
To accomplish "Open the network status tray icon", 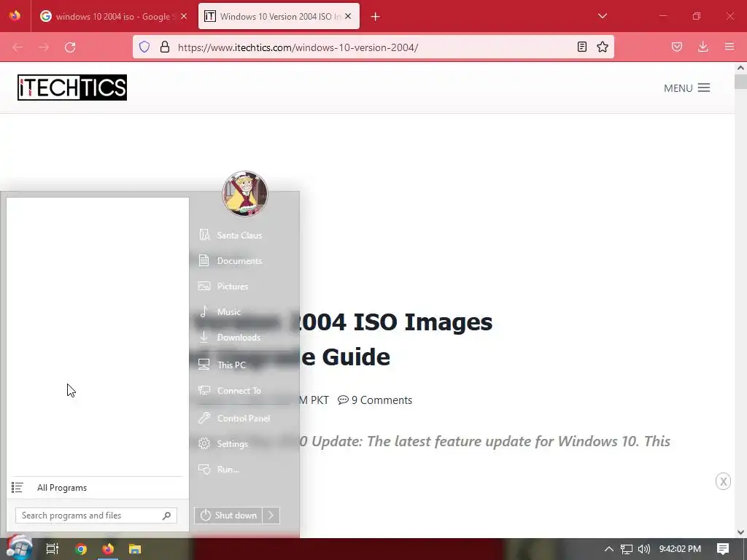I will click(627, 549).
